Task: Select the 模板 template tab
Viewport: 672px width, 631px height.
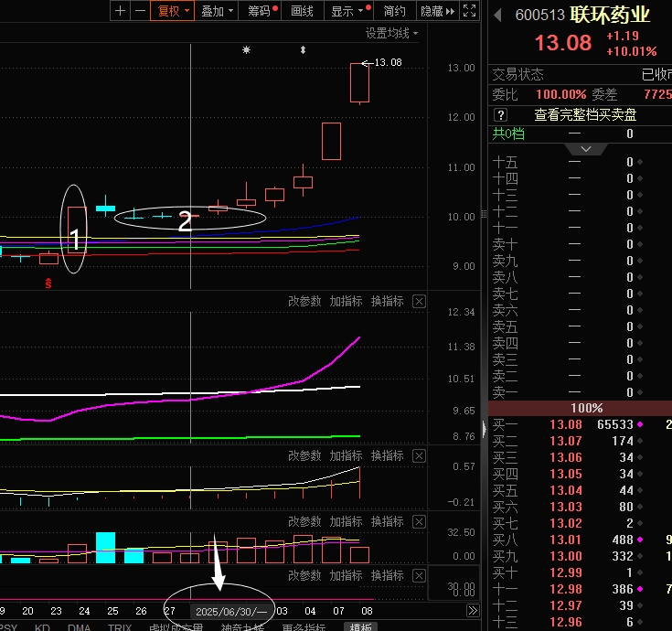Action: point(360,626)
